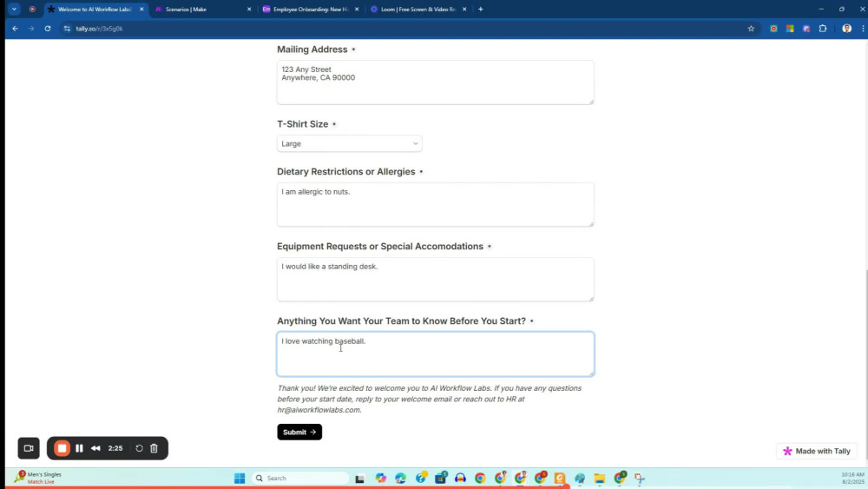Open File Explorer folder icon in taskbar
Viewport: 868px width, 489px height.
(600, 478)
